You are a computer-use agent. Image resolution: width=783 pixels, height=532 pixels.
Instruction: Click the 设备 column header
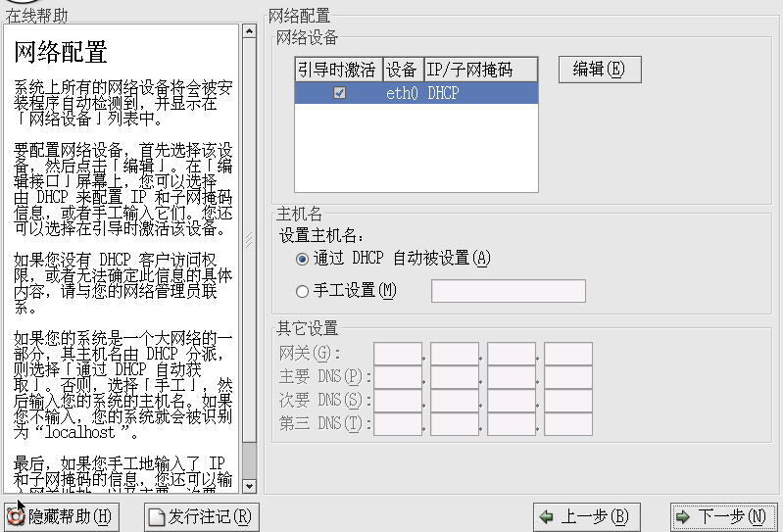(404, 70)
